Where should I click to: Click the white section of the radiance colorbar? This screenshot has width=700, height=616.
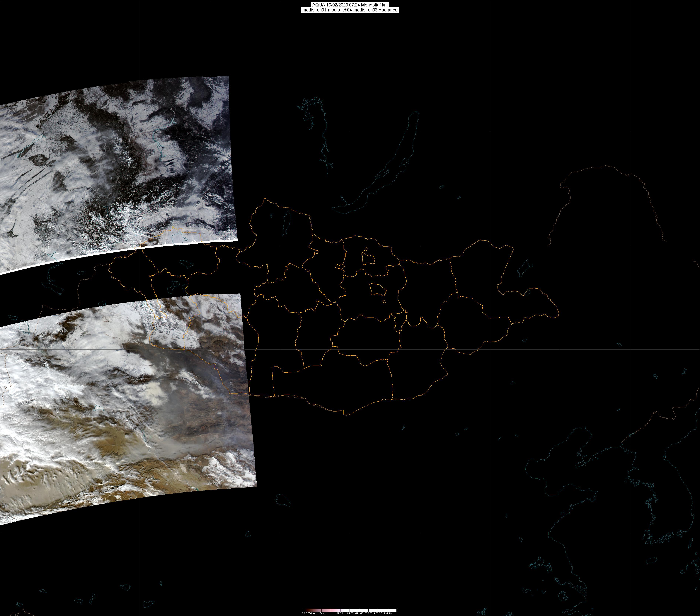click(x=373, y=610)
